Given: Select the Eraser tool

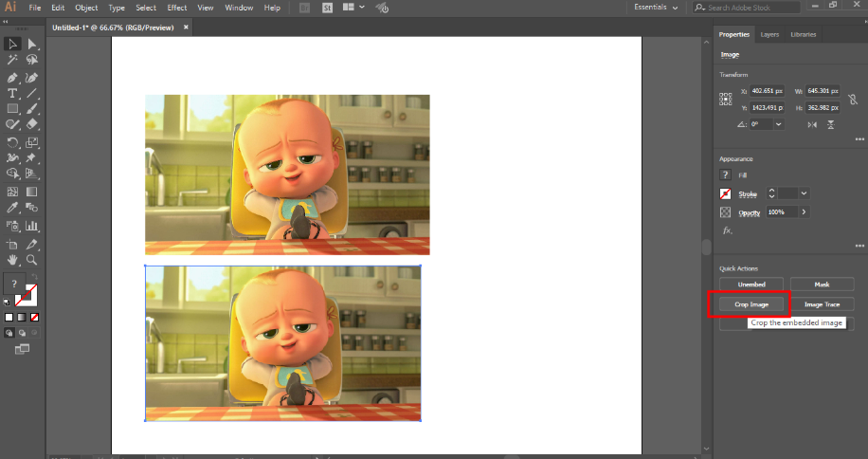Looking at the screenshot, I should pos(32,124).
